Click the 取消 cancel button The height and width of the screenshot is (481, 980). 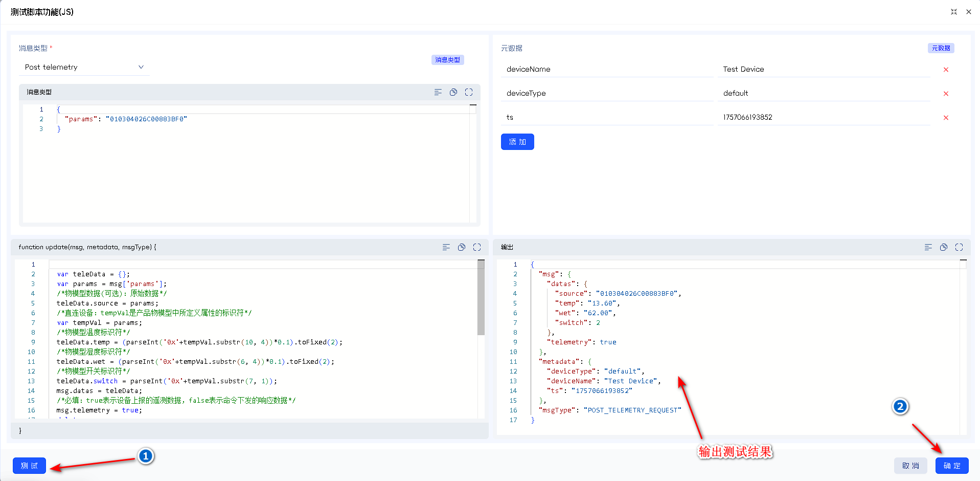910,466
